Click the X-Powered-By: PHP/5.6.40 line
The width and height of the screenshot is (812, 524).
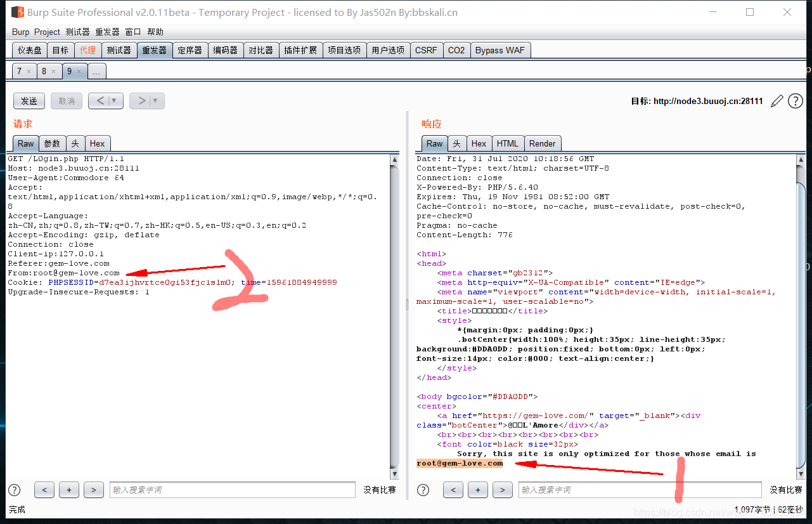[477, 187]
